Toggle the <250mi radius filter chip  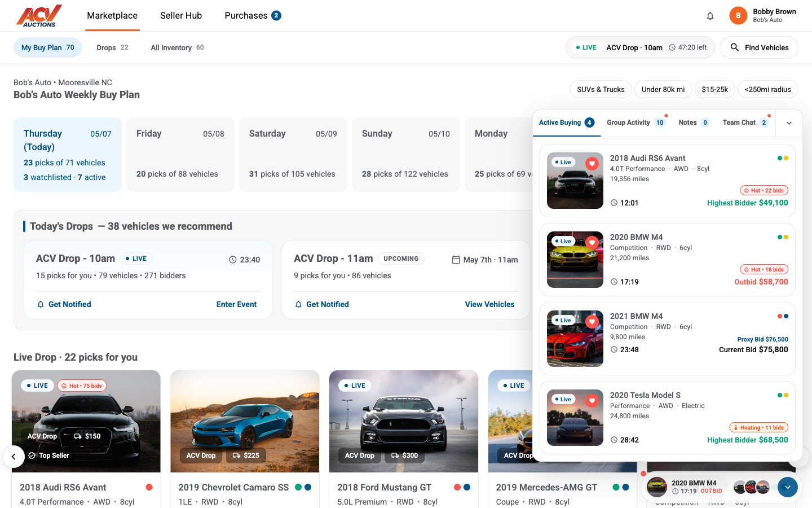pyautogui.click(x=767, y=89)
